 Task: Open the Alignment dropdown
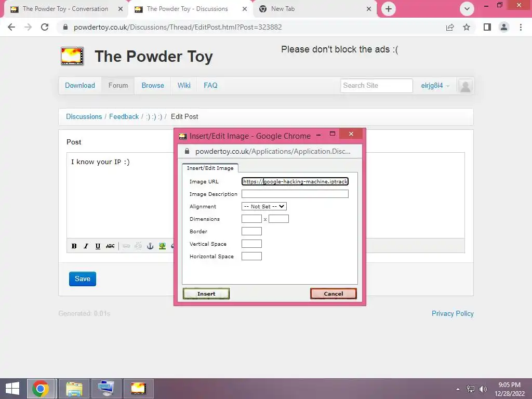tap(264, 206)
